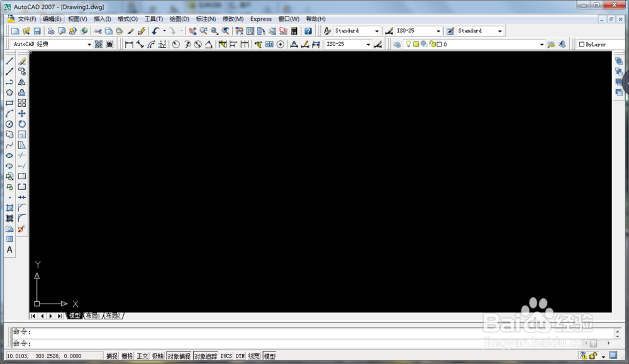Image resolution: width=629 pixels, height=364 pixels.
Task: Open the AutoCAD 经典 workspace dropdown
Action: tap(89, 45)
